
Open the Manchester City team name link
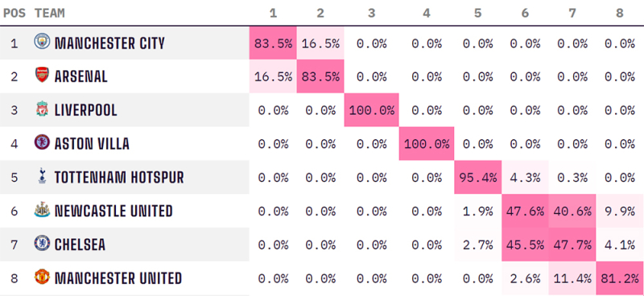click(109, 43)
